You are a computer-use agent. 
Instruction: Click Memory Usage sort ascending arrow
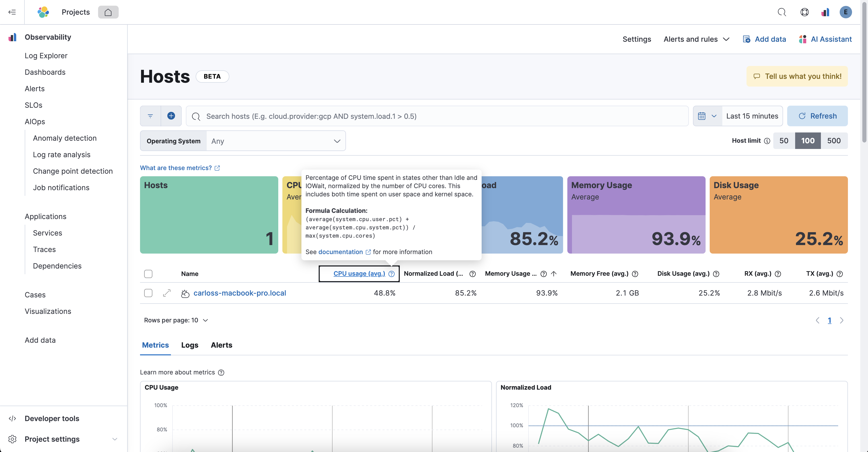[554, 274]
